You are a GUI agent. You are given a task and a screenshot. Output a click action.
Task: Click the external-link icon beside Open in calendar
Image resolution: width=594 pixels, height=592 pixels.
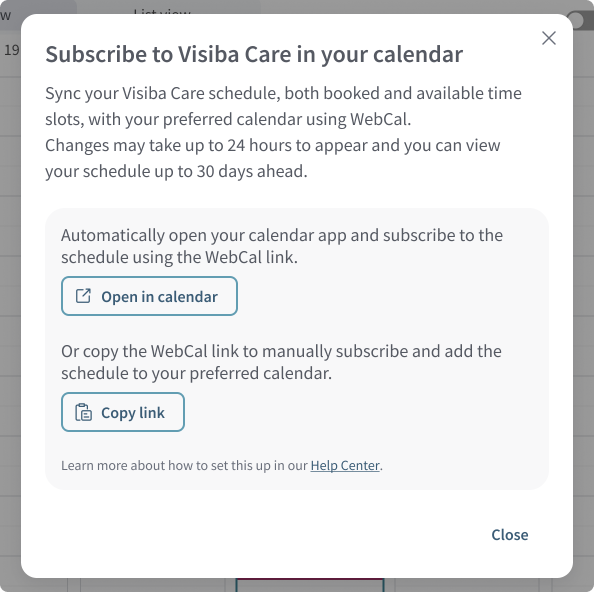click(x=83, y=296)
